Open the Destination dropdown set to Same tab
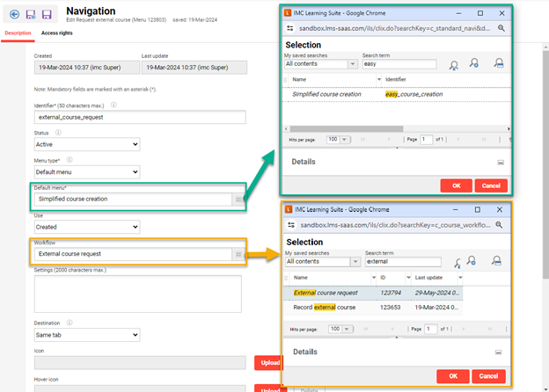This screenshot has height=392, width=549. [86, 335]
